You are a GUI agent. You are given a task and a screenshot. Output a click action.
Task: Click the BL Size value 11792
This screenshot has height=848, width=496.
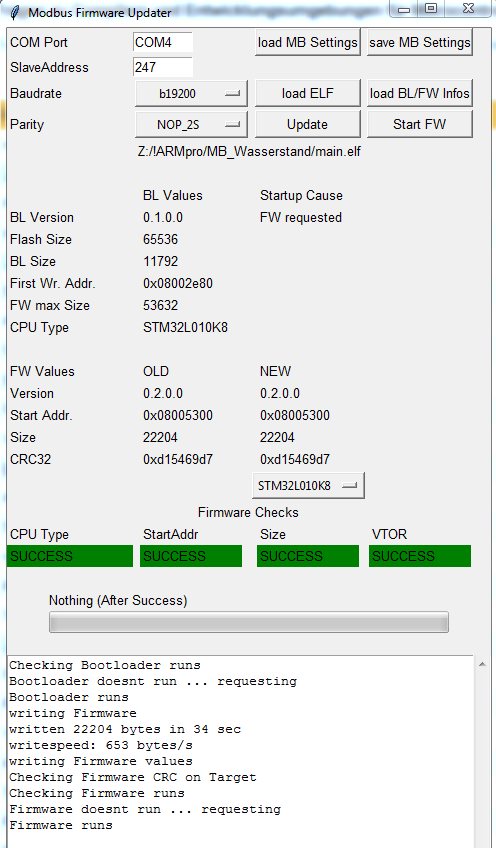tap(160, 261)
